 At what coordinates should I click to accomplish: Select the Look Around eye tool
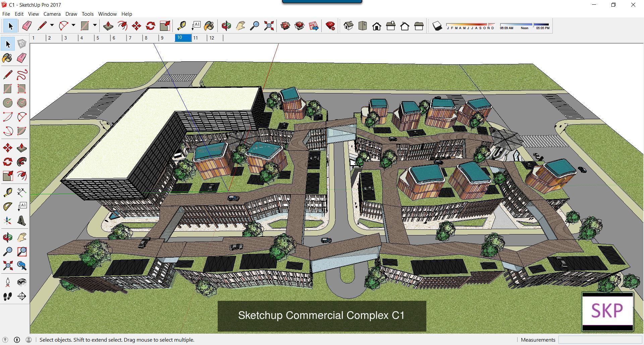point(22,282)
